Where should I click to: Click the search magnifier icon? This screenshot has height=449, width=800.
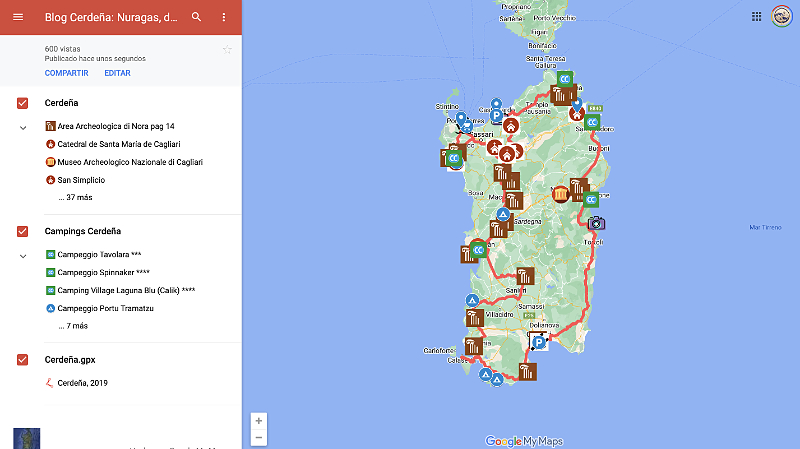196,17
